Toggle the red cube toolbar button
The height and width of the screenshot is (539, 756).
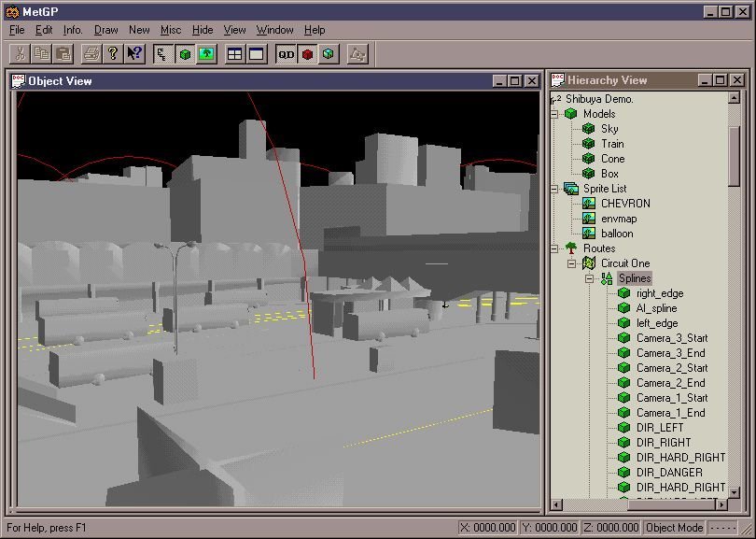click(x=307, y=53)
